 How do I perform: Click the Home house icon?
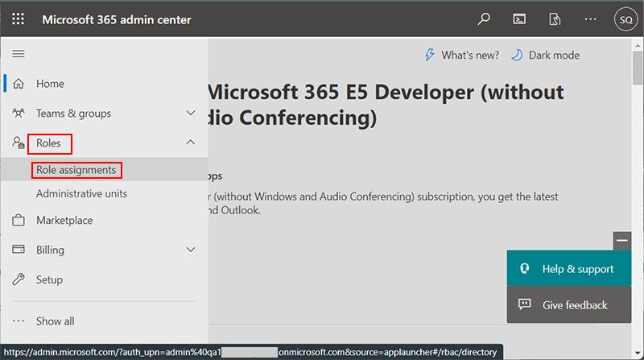pos(19,84)
